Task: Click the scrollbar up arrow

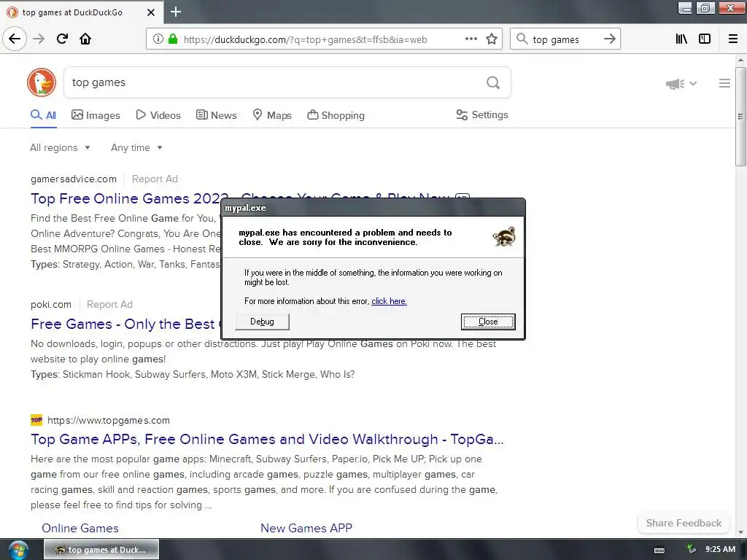Action: point(740,60)
